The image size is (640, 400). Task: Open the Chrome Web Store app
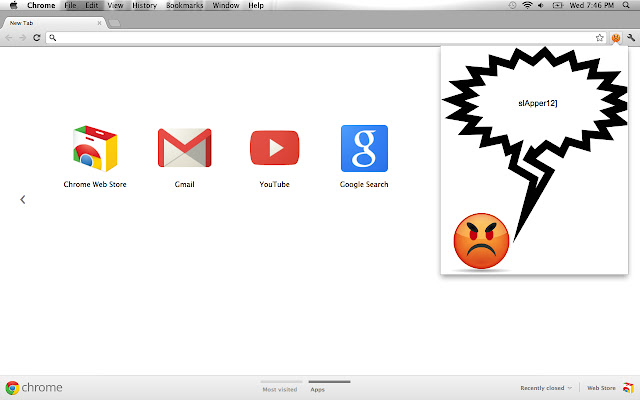(x=95, y=149)
